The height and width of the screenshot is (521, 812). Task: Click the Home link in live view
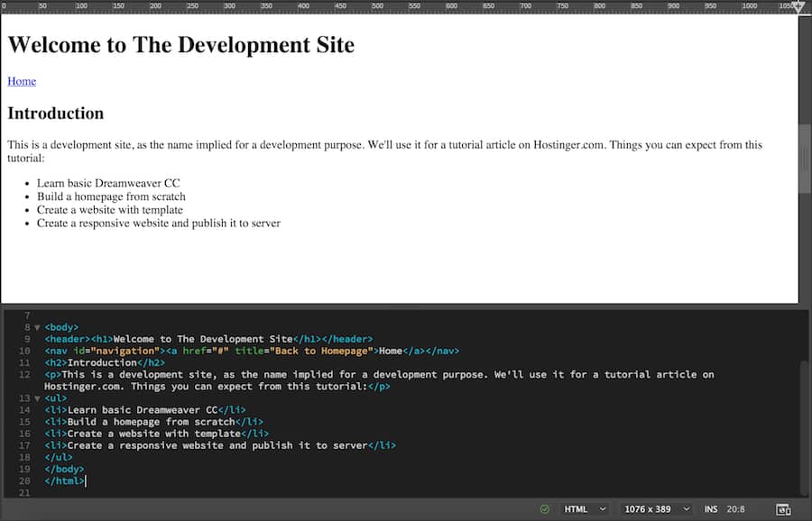(x=22, y=81)
